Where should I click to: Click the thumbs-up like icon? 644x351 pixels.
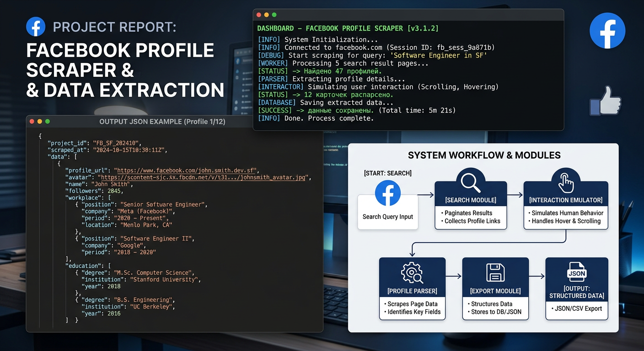(x=605, y=101)
